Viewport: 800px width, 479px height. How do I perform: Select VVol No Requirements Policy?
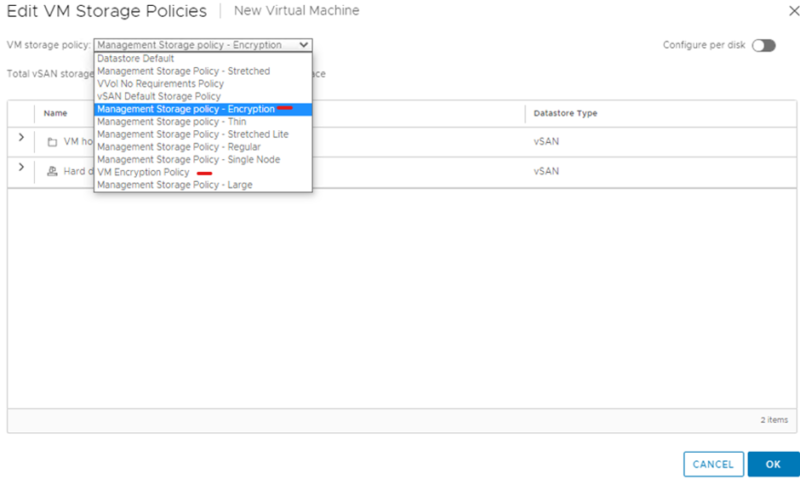tap(160, 84)
